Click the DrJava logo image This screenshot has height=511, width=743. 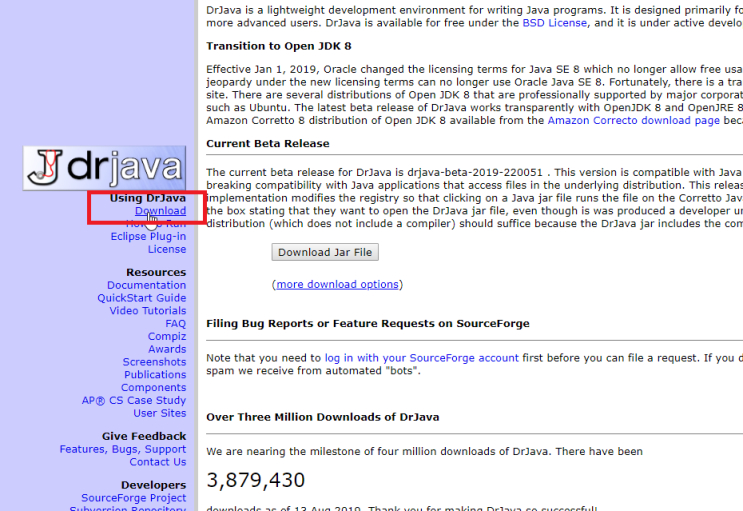(x=104, y=168)
